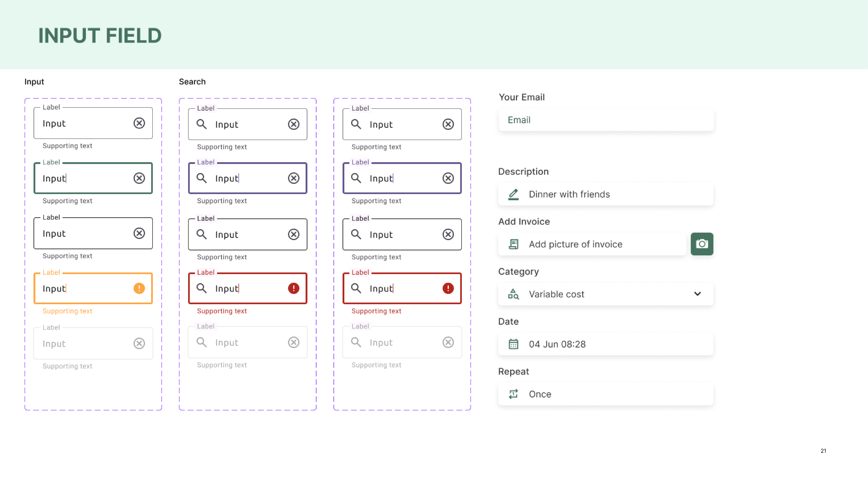Clear the purple focused field in middle column
This screenshot has height=488, width=868.
[x=294, y=178]
